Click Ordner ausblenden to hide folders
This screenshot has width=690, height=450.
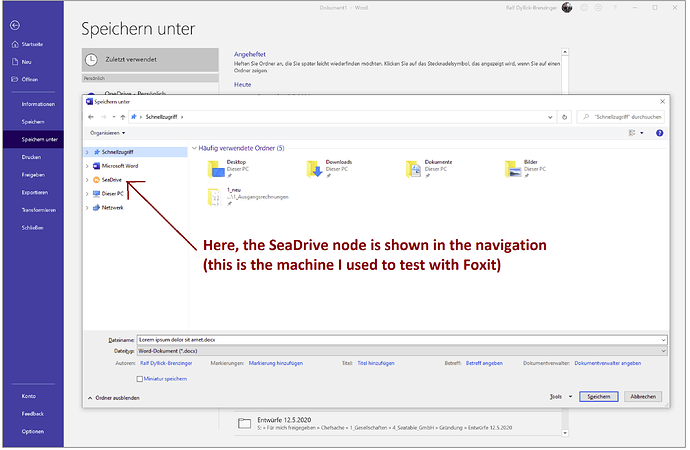tap(116, 397)
